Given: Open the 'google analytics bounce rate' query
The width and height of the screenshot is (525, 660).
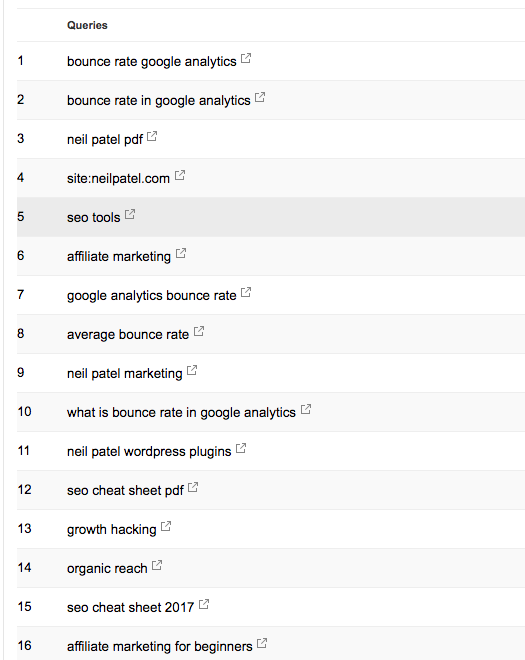Looking at the screenshot, I should click(x=152, y=295).
